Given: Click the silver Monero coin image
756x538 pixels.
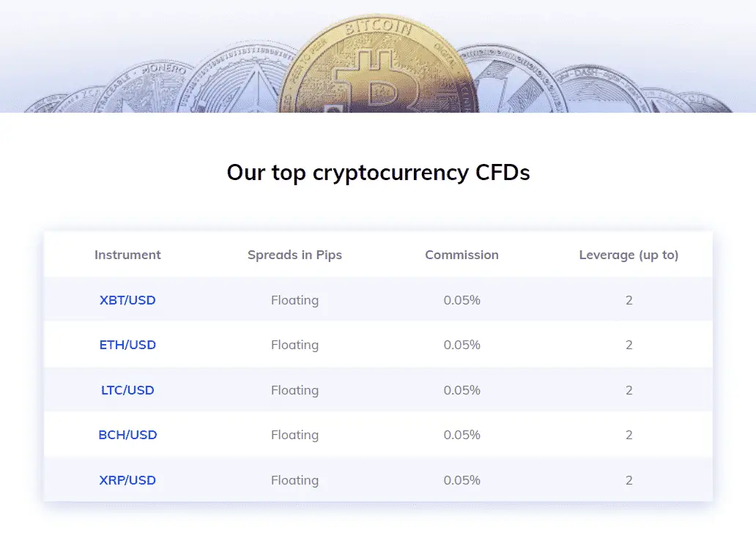Looking at the screenshot, I should coord(144,88).
